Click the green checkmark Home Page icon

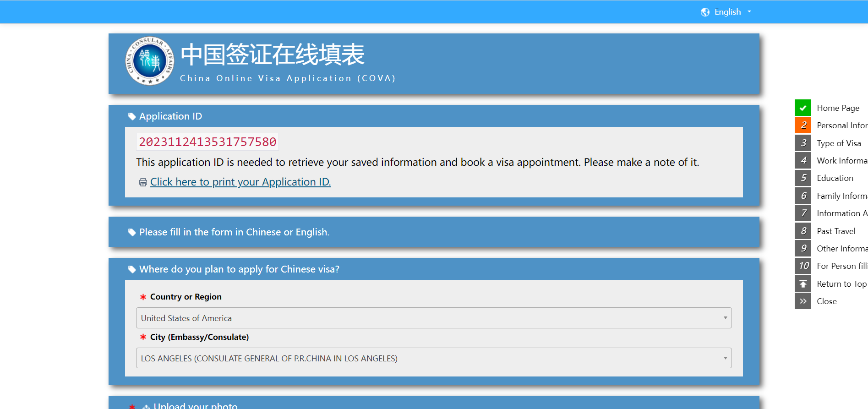802,108
